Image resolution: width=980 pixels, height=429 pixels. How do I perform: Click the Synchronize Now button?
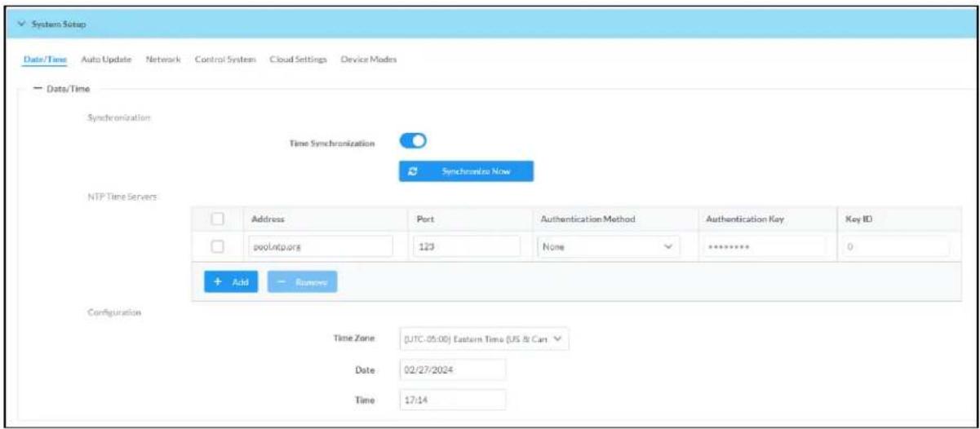[x=466, y=171]
